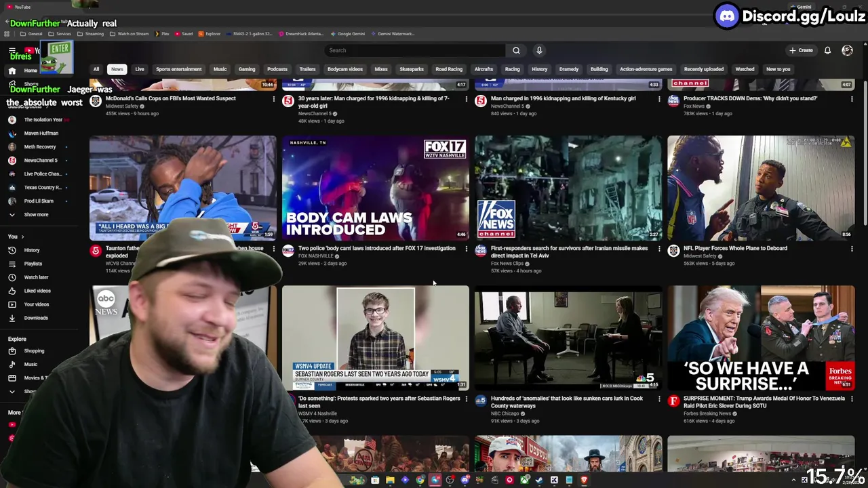The width and height of the screenshot is (868, 488).
Task: Select the Bodycam videos chip
Action: 345,69
